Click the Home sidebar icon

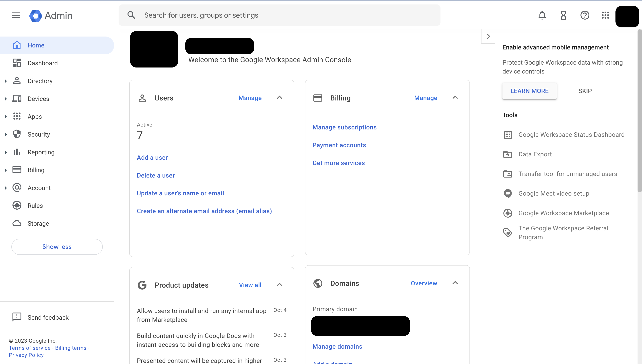pos(17,45)
